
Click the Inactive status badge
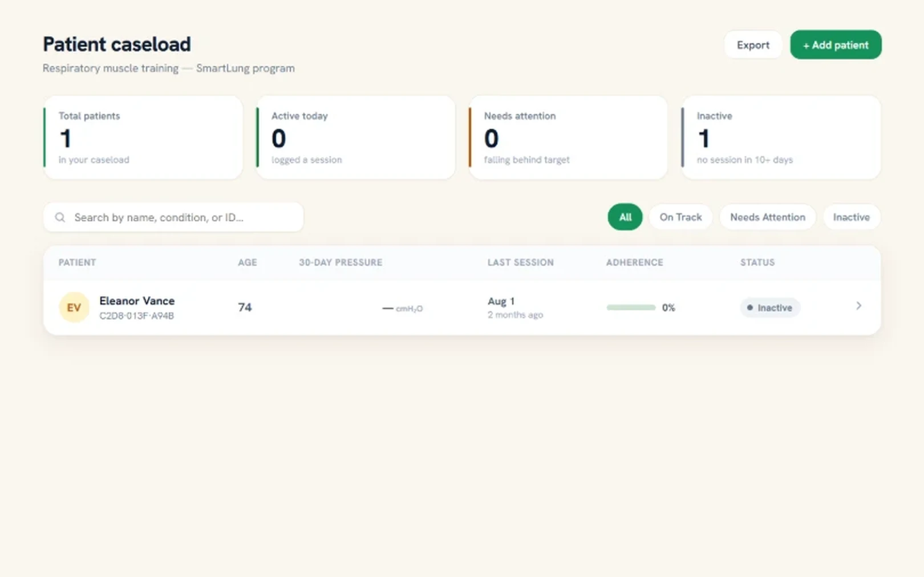[770, 308]
